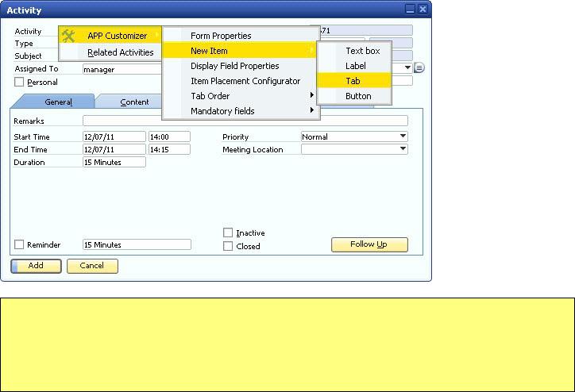Click the Remarks input field
The width and height of the screenshot is (575, 392).
245,121
